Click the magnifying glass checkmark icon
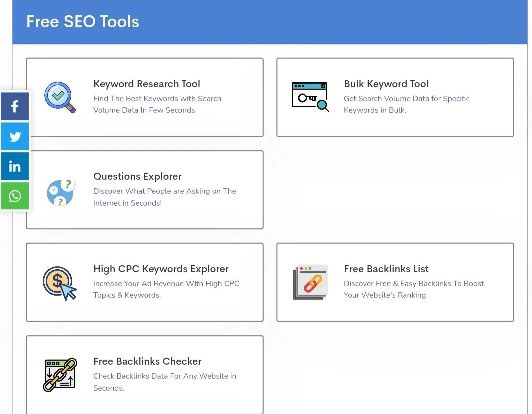Screen dimensions: 532x414 (60, 97)
